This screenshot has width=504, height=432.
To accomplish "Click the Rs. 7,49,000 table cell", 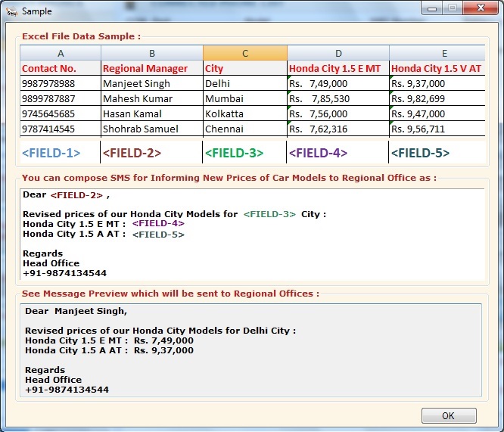I will click(x=338, y=83).
